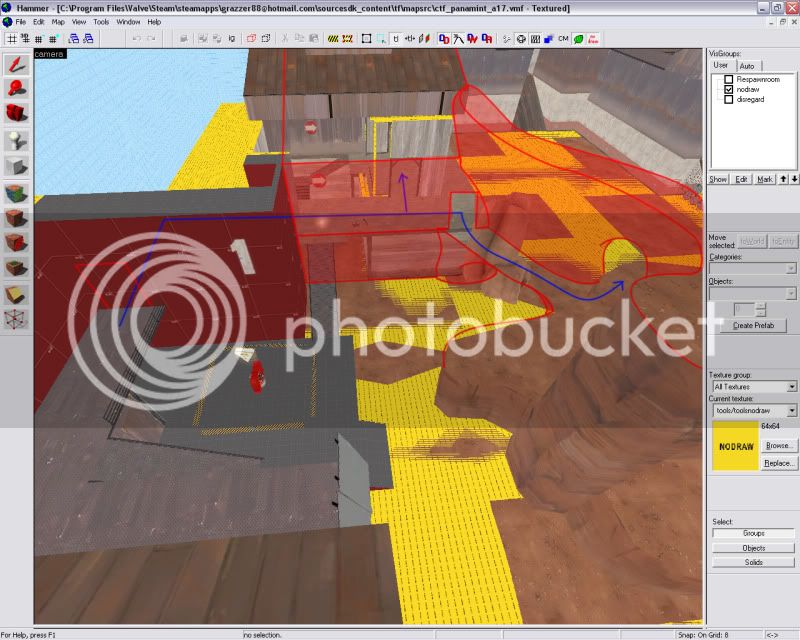The width and height of the screenshot is (800, 640).
Task: Click the Ungroup objects toolbar icon
Action: tap(217, 39)
